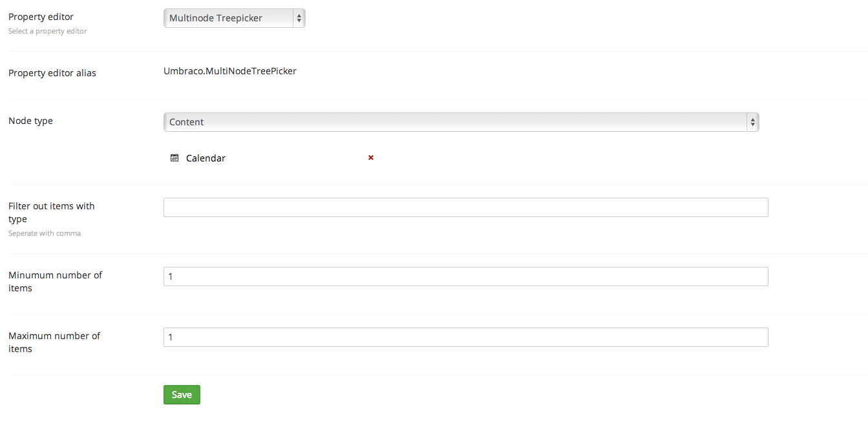The image size is (868, 438).
Task: Click the Property editor alias label
Action: (52, 73)
